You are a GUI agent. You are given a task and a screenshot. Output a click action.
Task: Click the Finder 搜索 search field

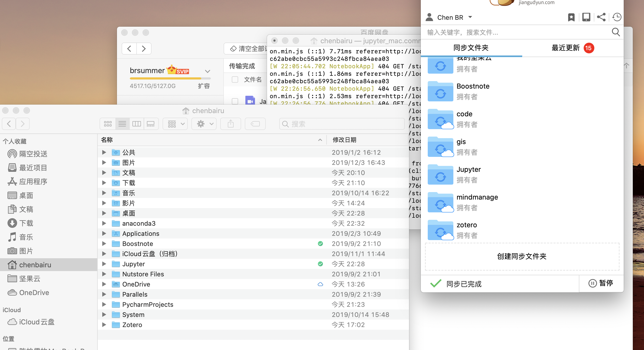pos(342,124)
